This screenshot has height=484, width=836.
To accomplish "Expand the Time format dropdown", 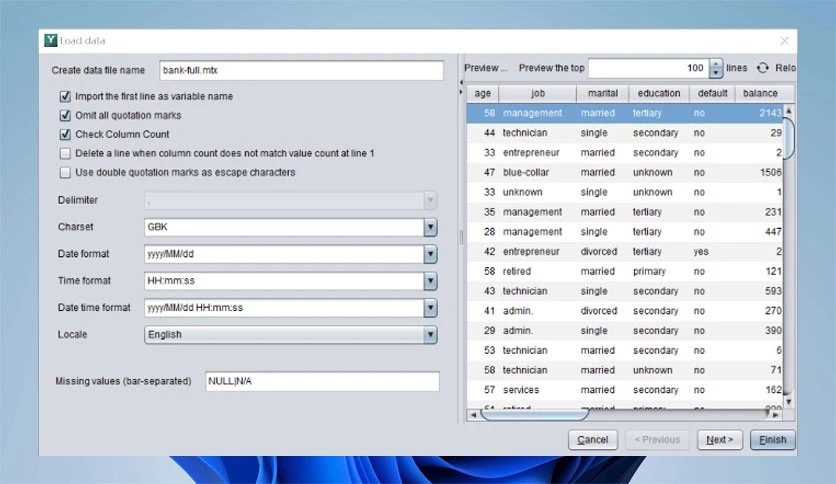I will click(430, 281).
